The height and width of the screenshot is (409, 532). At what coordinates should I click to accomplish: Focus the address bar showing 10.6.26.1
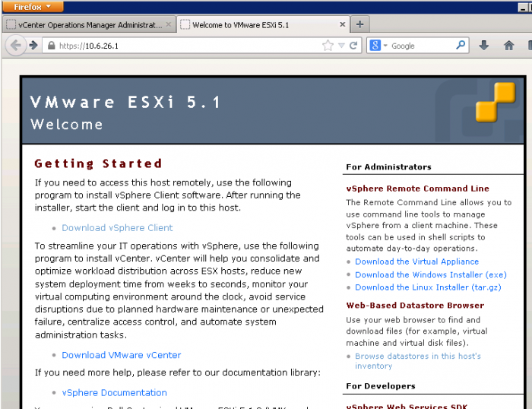tap(190, 46)
